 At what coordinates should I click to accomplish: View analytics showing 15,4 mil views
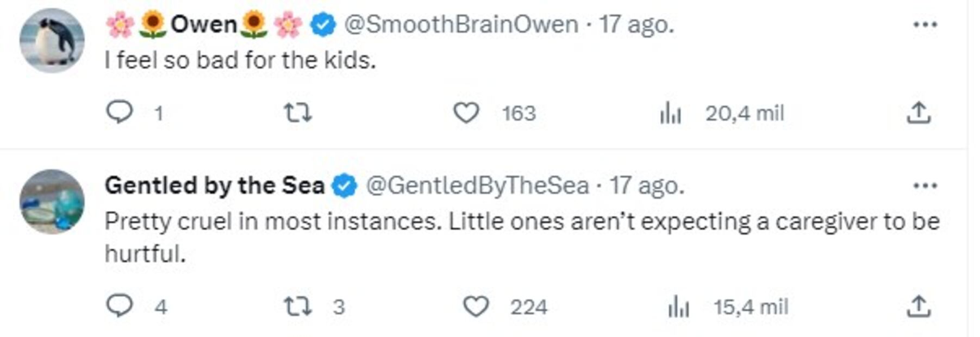tap(678, 307)
